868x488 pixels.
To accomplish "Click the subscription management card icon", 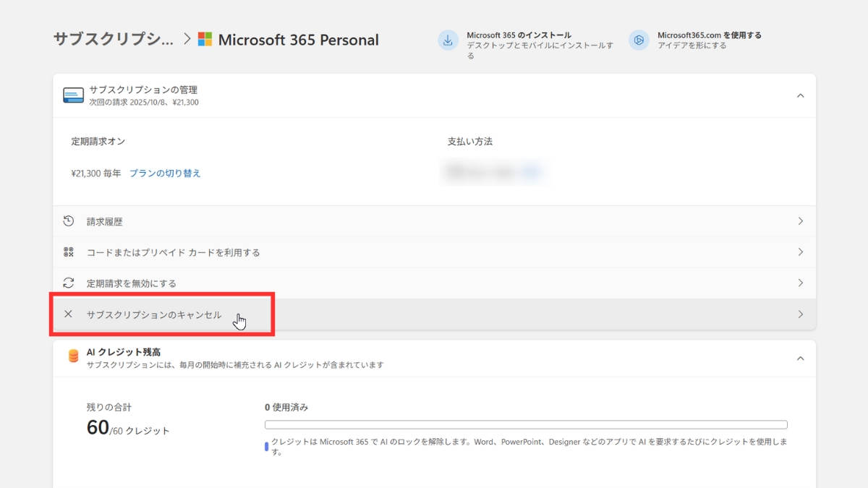I will click(x=73, y=95).
